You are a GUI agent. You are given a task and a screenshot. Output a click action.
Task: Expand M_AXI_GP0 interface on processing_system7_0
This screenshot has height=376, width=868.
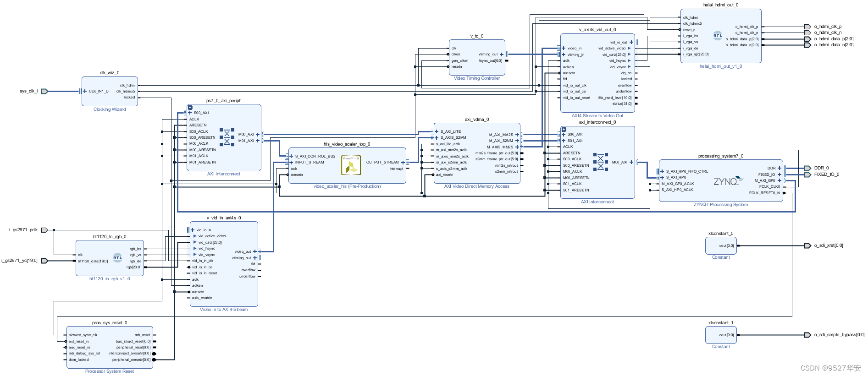(780, 180)
